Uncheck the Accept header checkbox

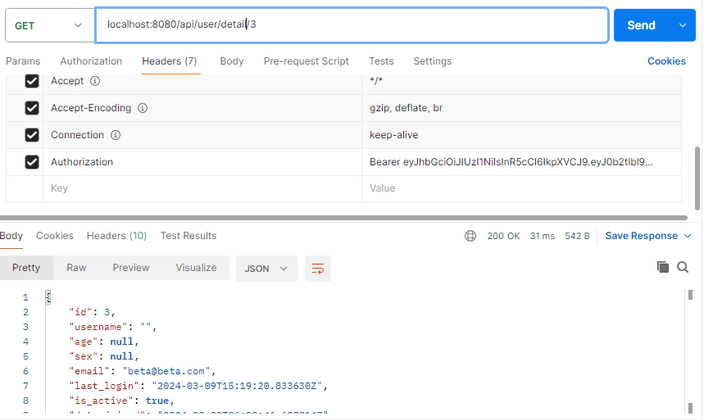(x=32, y=81)
